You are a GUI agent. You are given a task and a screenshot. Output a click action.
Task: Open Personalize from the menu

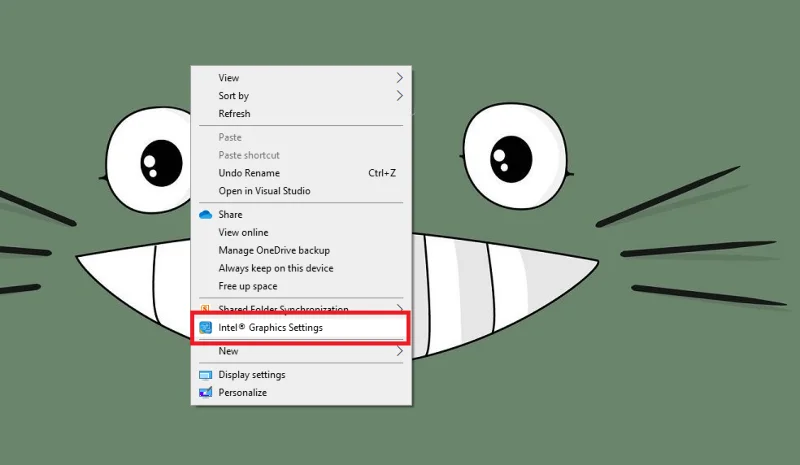coord(301,393)
